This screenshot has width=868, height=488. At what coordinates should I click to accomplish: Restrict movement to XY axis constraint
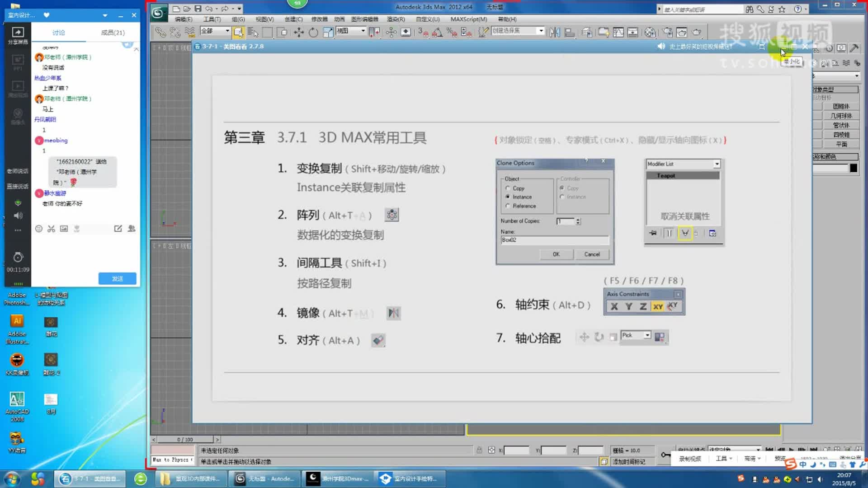pyautogui.click(x=658, y=306)
